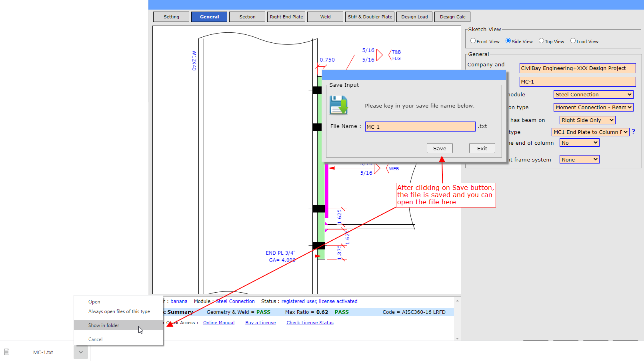This screenshot has height=363, width=644.
Task: Open download options chevron for MC-1.txt
Action: pos(81,352)
